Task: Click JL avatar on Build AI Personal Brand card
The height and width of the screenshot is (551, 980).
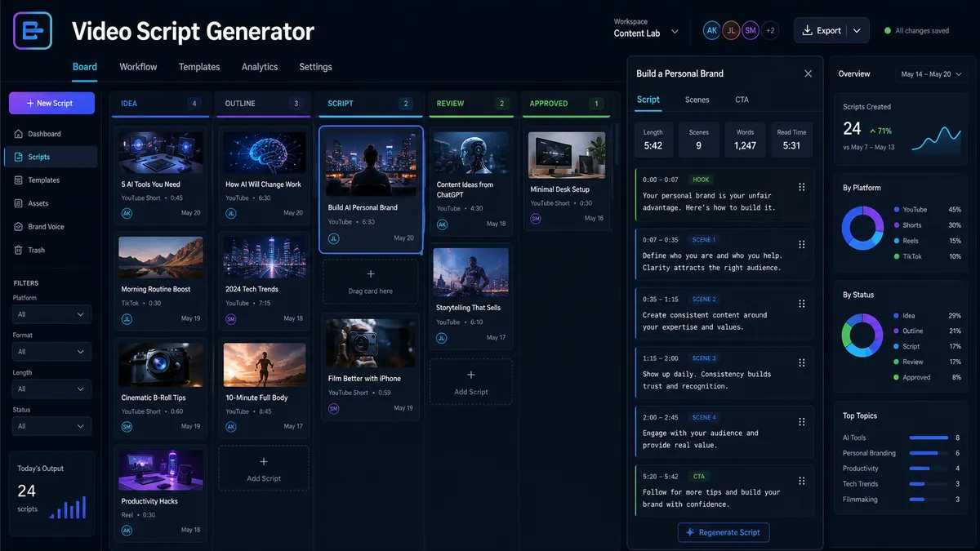Action: pos(333,238)
